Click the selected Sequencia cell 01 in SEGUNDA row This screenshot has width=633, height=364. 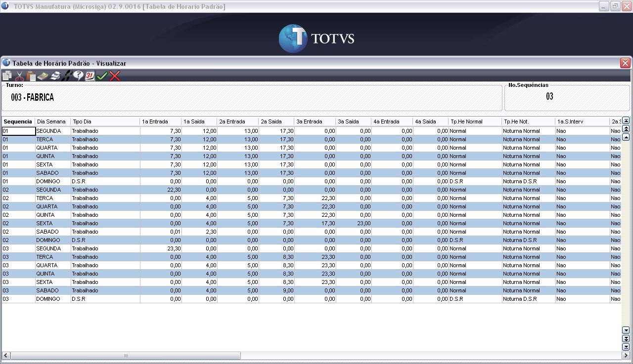[18, 131]
